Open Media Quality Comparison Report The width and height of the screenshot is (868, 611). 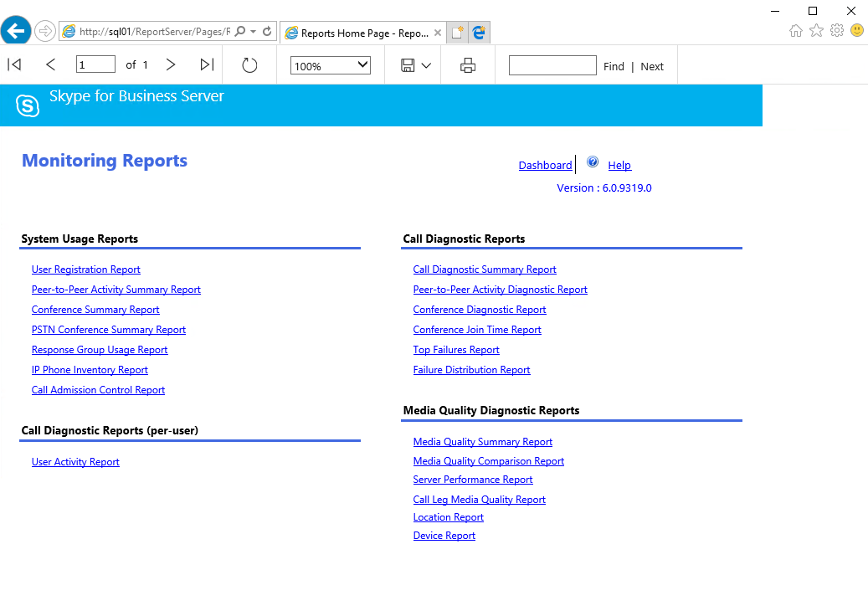pos(489,461)
